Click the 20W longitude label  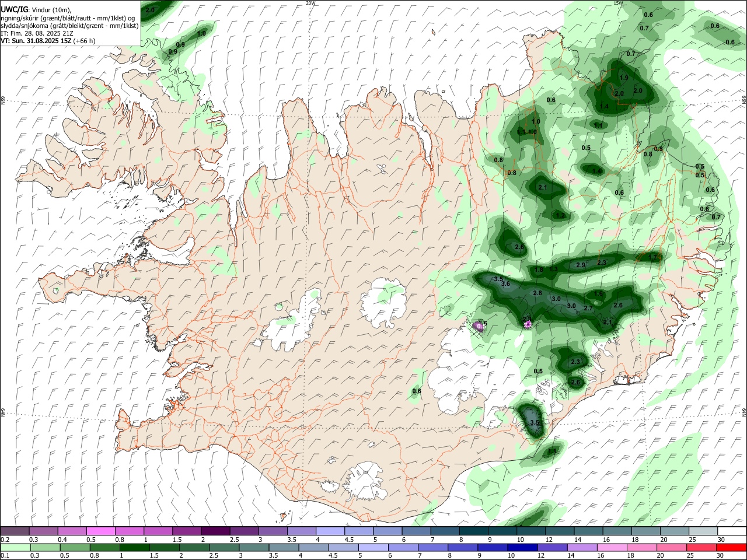(x=311, y=3)
